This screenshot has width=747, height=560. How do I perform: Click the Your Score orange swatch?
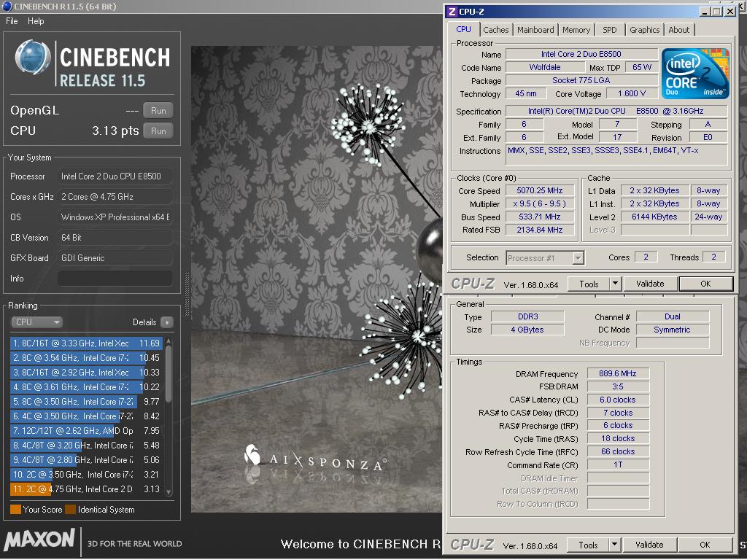[15, 510]
